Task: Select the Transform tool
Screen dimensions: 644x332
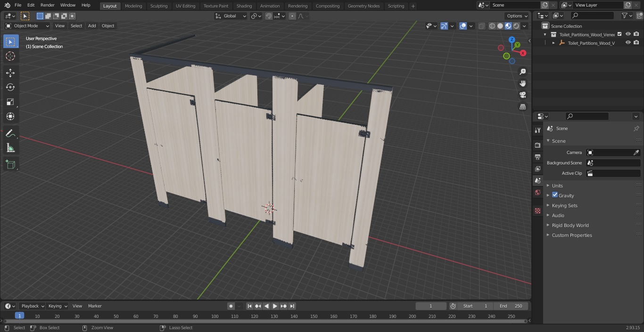Action: (x=10, y=116)
